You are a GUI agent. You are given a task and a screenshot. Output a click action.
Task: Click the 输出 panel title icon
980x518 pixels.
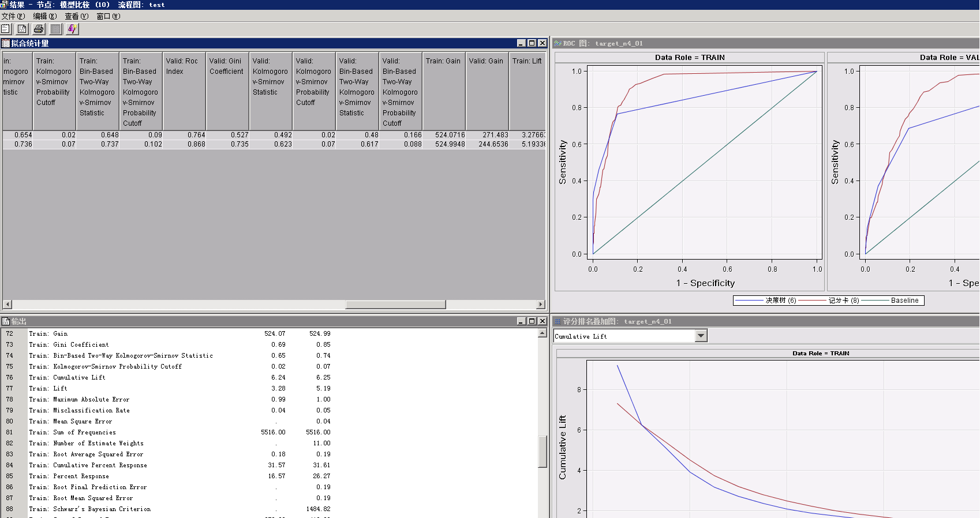6,321
